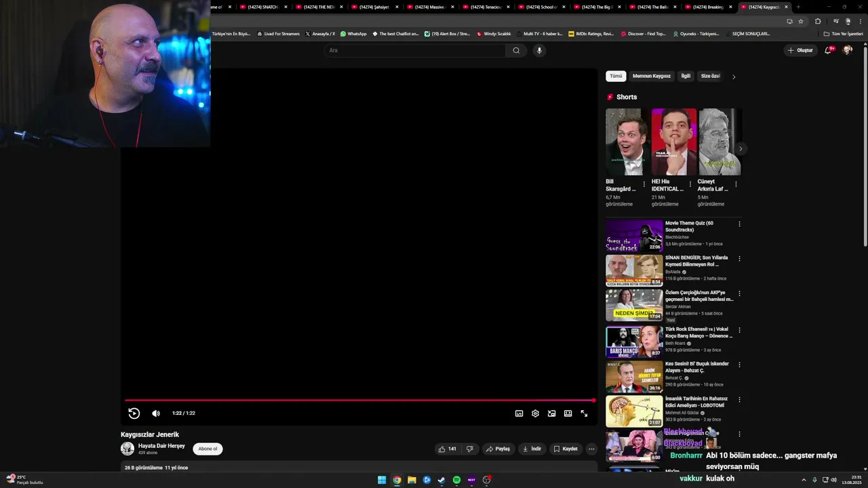Open a new browser tab

tap(798, 7)
